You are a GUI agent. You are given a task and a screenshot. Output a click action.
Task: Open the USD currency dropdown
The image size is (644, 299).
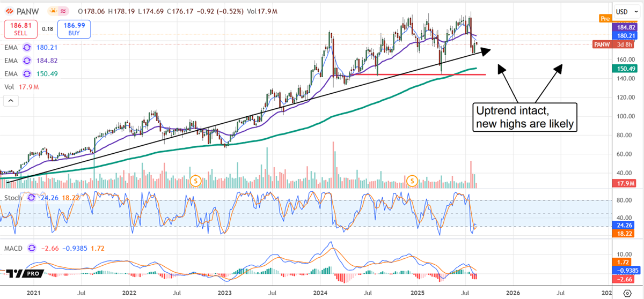[x=627, y=11]
